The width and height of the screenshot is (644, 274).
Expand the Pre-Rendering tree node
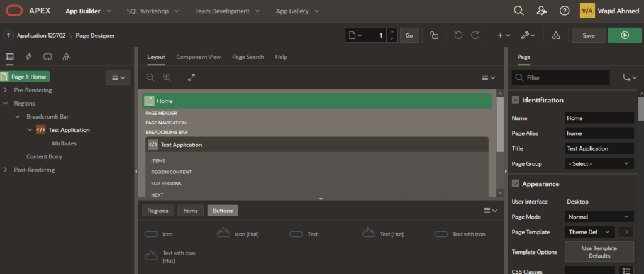point(6,90)
